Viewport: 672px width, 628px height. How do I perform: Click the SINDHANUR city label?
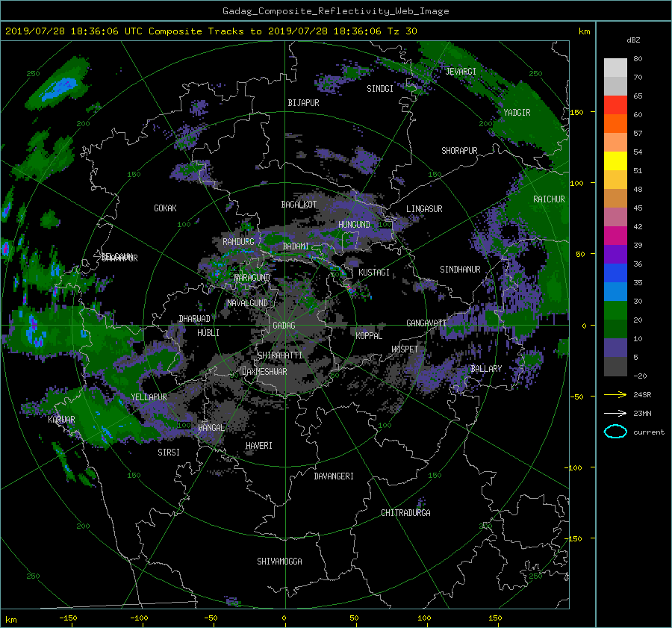click(x=460, y=270)
